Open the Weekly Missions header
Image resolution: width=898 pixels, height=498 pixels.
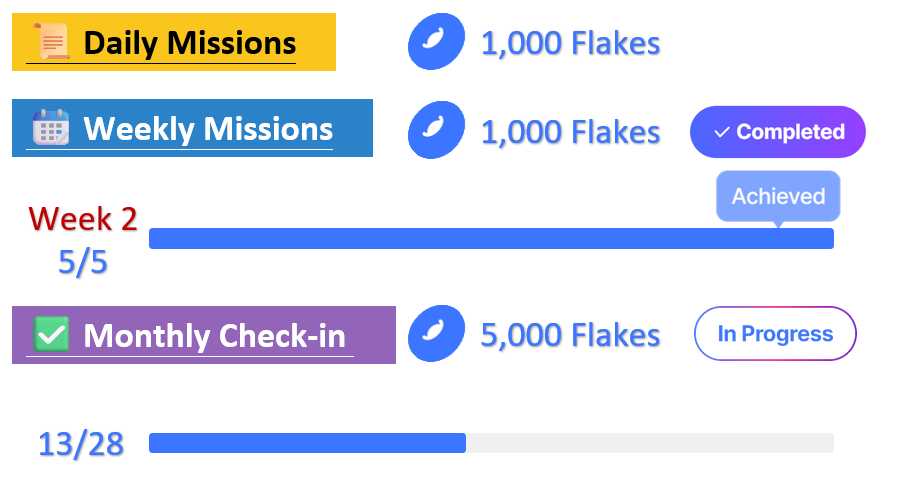pyautogui.click(x=207, y=129)
